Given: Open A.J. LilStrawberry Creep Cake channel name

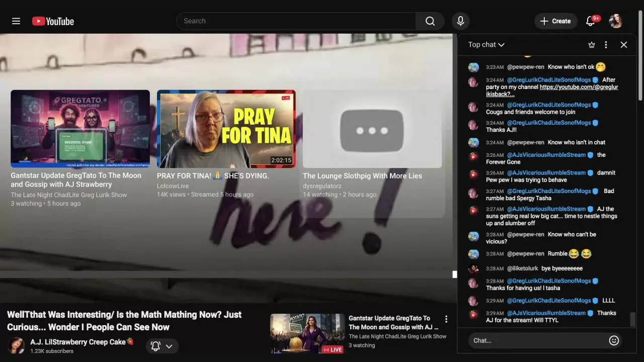Looking at the screenshot, I should click(82, 342).
